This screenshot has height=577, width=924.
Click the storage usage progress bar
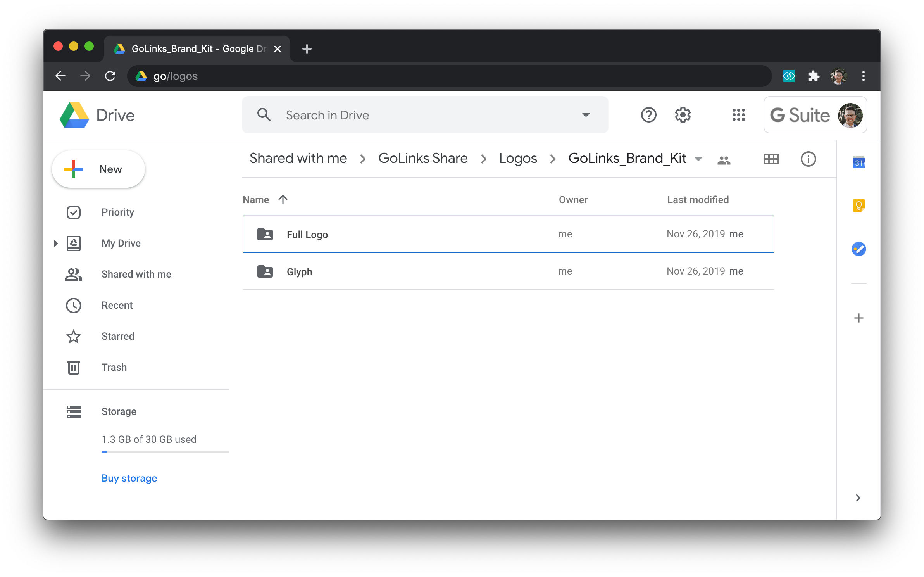tap(165, 452)
